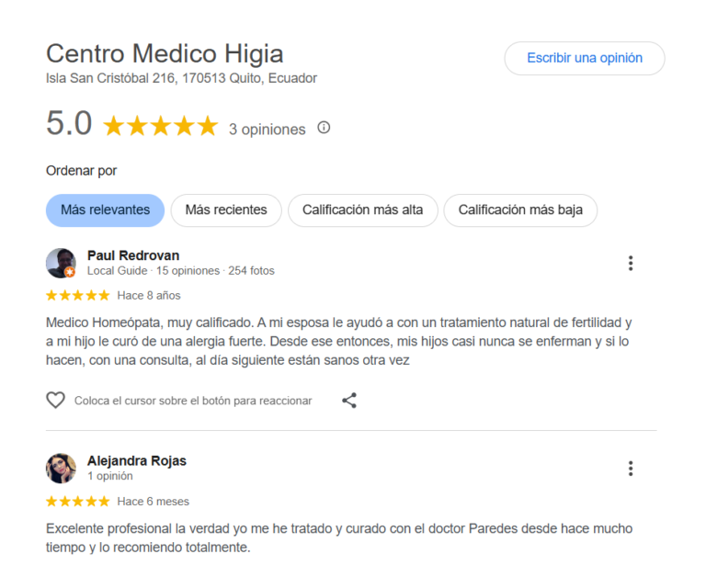The image size is (706, 588).
Task: Click the '1 opinión' text under Alejandra Rojas
Action: (110, 476)
